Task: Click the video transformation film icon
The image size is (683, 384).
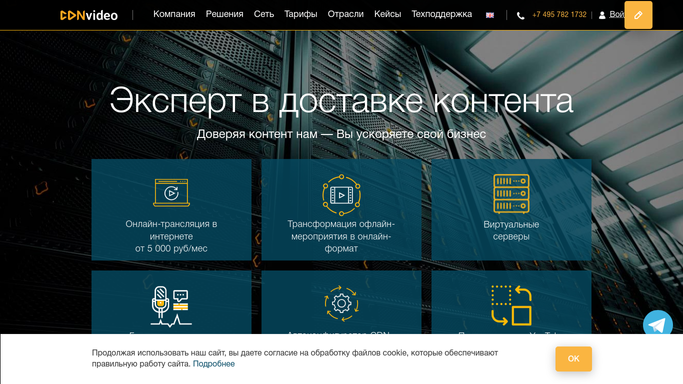Action: tap(341, 195)
